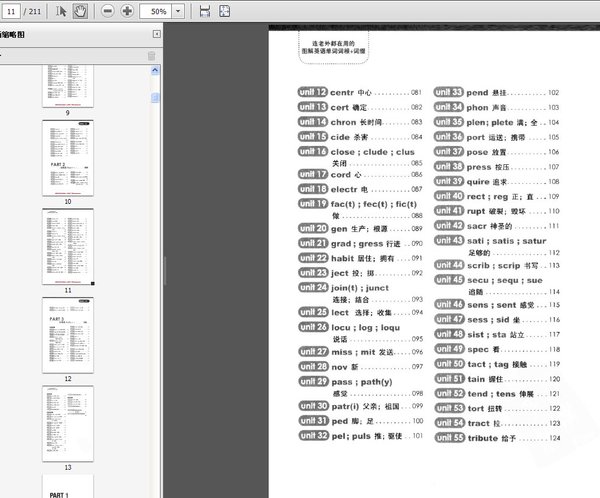Open the zoom level dropdown arrow

(178, 11)
